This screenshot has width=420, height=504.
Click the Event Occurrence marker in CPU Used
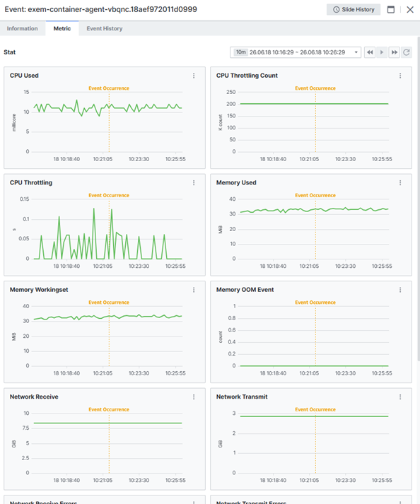point(109,88)
